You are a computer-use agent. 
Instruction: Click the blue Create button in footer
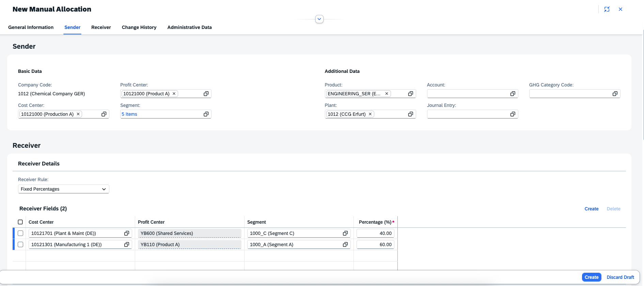(591, 277)
